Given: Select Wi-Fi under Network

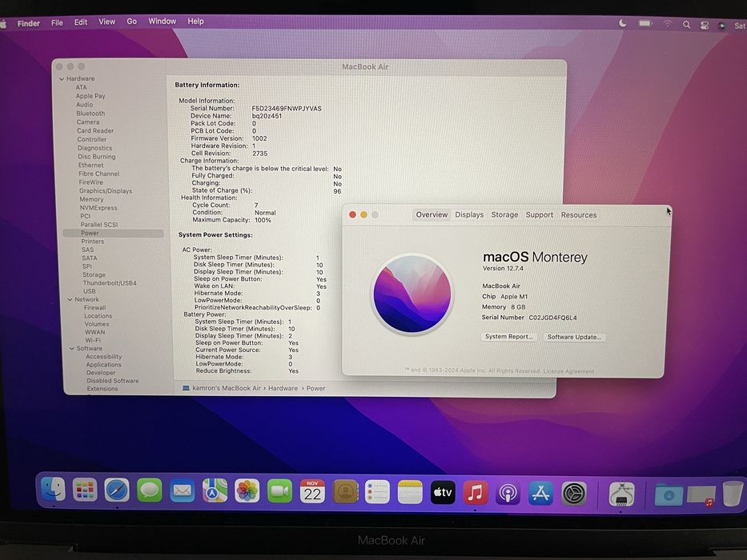Looking at the screenshot, I should pos(93,341).
